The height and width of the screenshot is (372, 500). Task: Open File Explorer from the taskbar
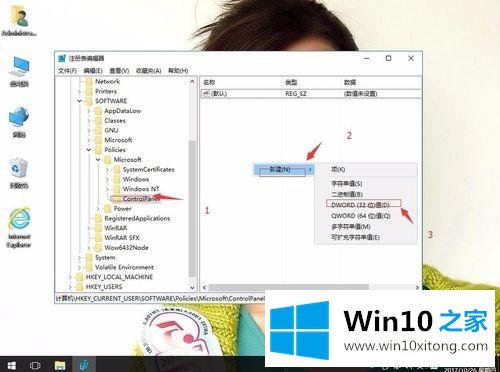60,365
